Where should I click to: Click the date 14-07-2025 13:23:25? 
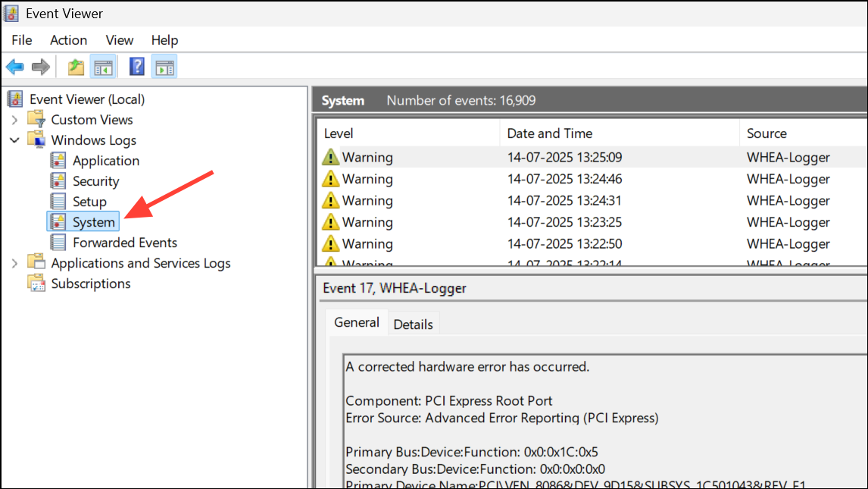pos(564,222)
